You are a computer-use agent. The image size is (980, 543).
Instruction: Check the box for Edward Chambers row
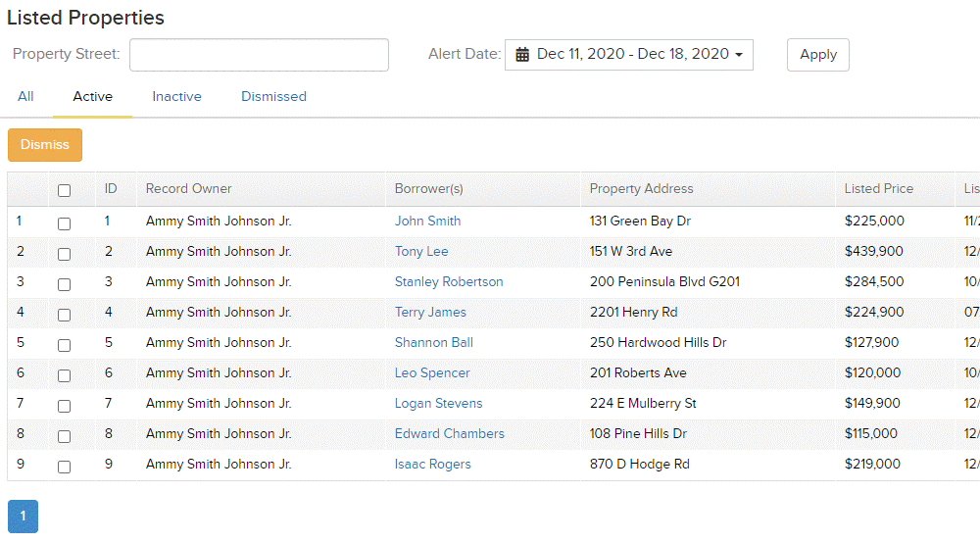[64, 437]
